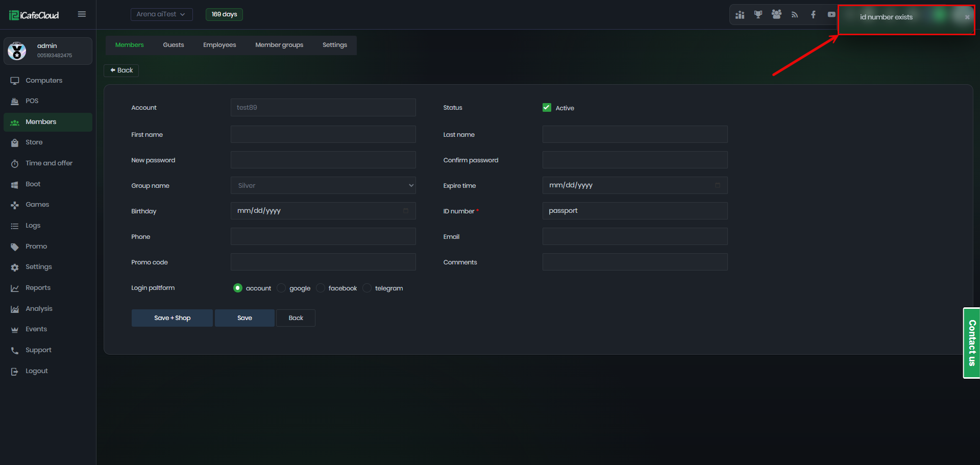This screenshot has width=980, height=465.
Task: Click the ranking stars icon in top bar
Action: (740, 15)
